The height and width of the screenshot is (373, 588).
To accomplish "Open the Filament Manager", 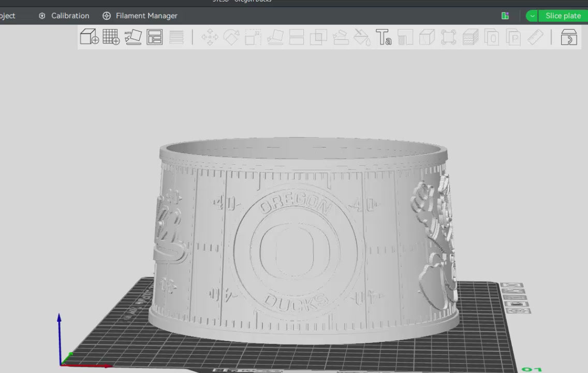I will click(140, 16).
